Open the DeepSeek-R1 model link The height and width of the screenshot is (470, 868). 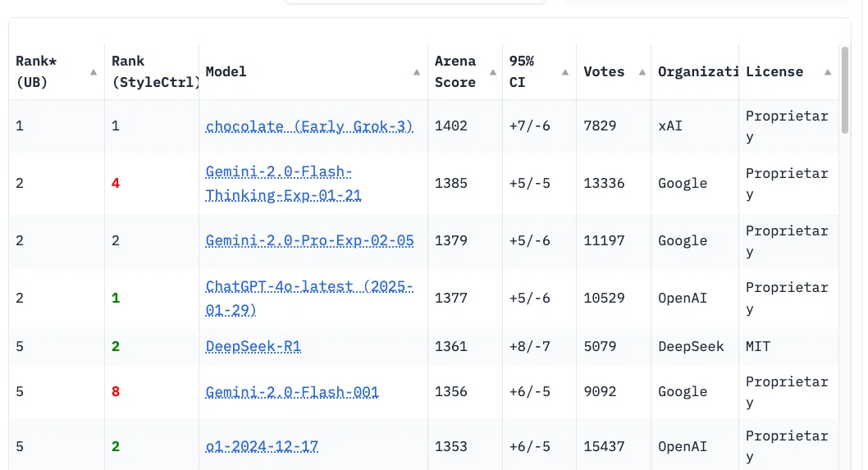[x=253, y=346]
